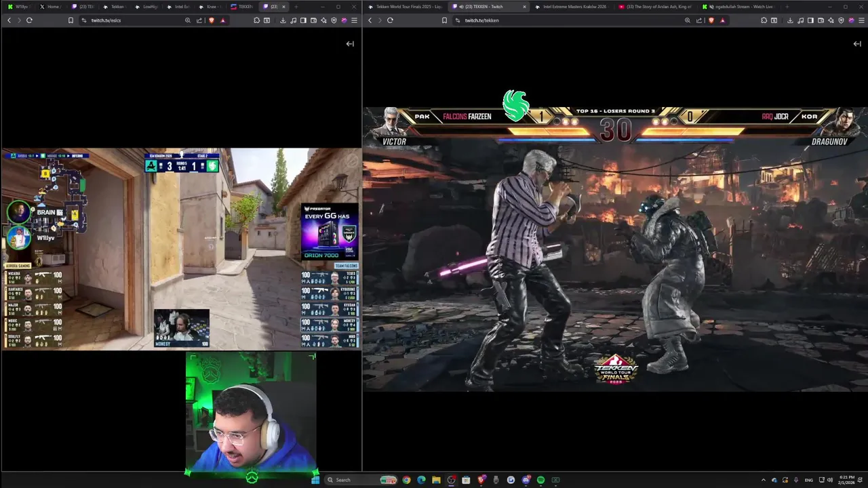
Task: Go back in the left Brave window
Action: point(9,20)
